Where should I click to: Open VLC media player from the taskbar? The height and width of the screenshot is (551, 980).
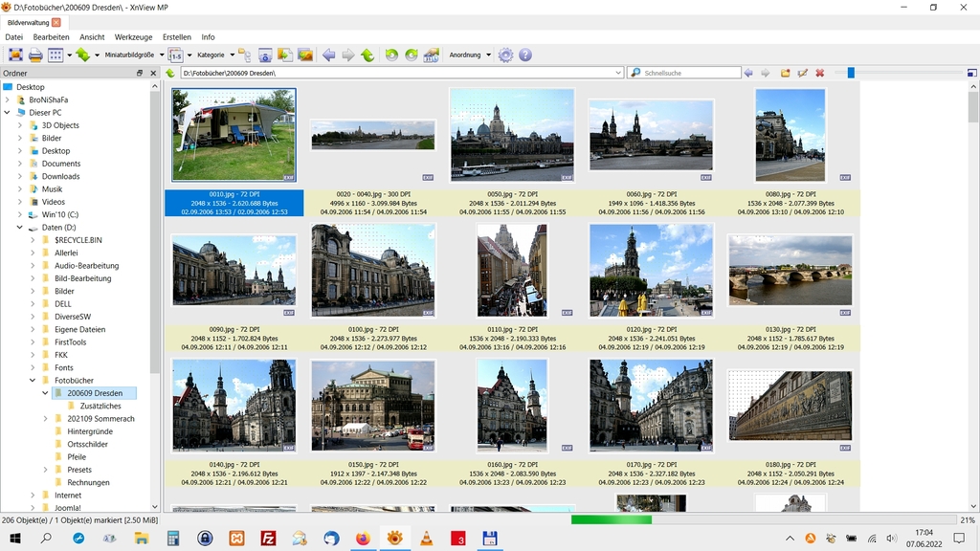[426, 539]
